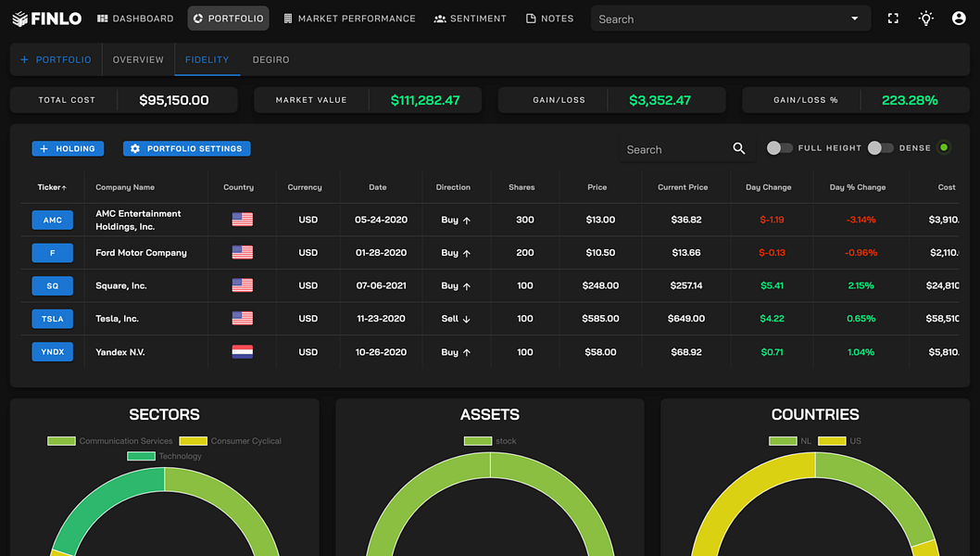Toggle Consumer Cyclical legend swatch
Viewport: 980px width, 556px height.
point(193,441)
